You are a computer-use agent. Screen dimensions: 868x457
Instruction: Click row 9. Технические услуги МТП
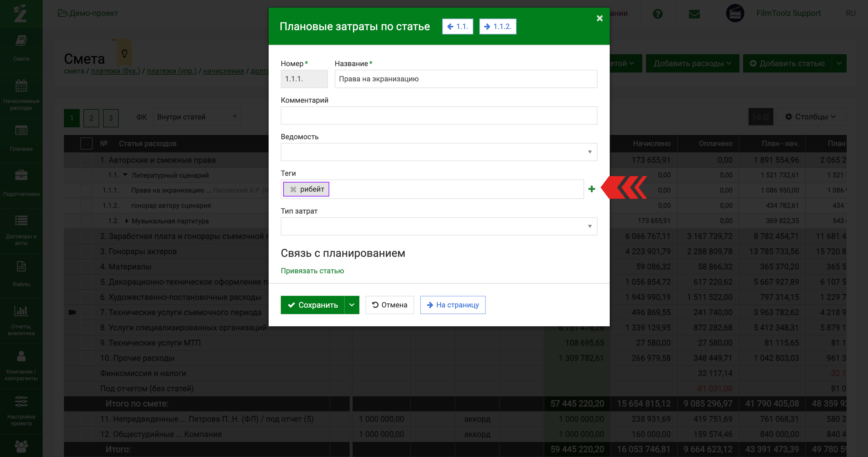click(150, 343)
